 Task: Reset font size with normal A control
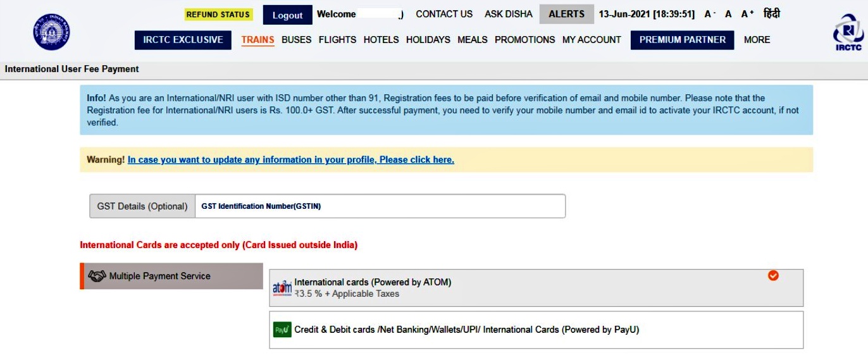click(728, 14)
